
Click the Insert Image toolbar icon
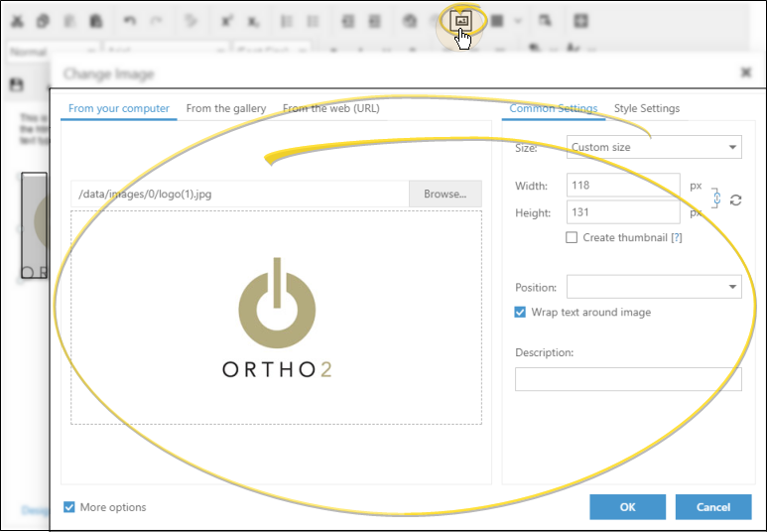click(x=462, y=20)
